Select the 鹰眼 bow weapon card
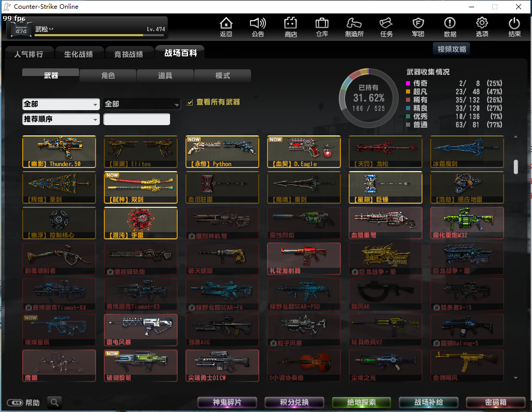532x412 pixels. [x=59, y=366]
